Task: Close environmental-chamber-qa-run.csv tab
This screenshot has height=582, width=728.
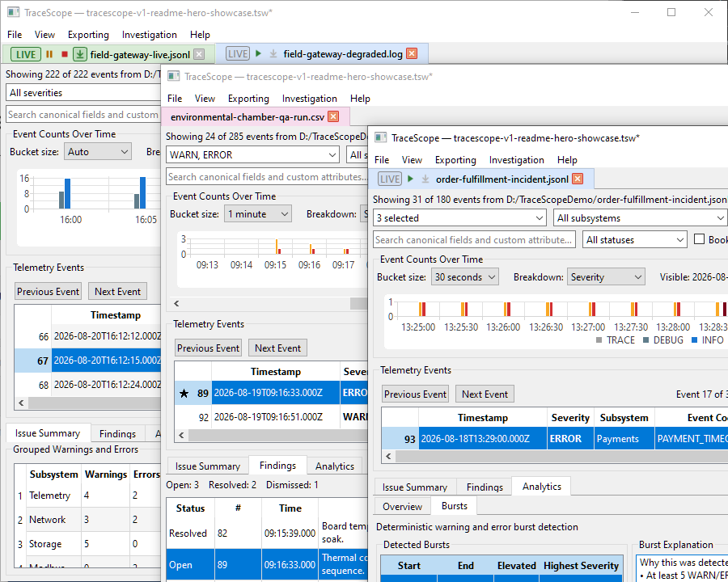Action: coord(333,116)
